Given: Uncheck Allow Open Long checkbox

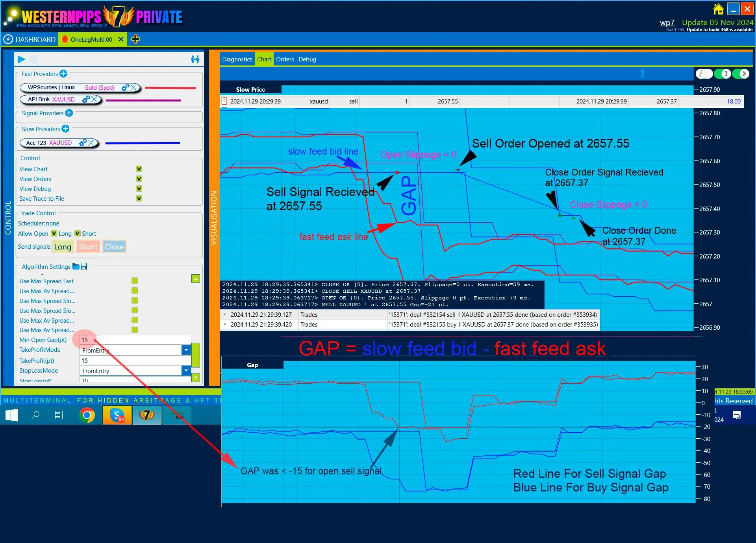Looking at the screenshot, I should pos(54,233).
